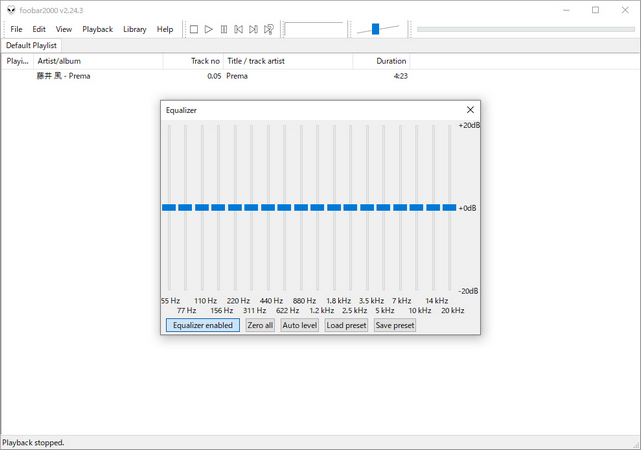Click the 1.8 kHz equalizer slider
This screenshot has width=641, height=450.
pyautogui.click(x=334, y=208)
